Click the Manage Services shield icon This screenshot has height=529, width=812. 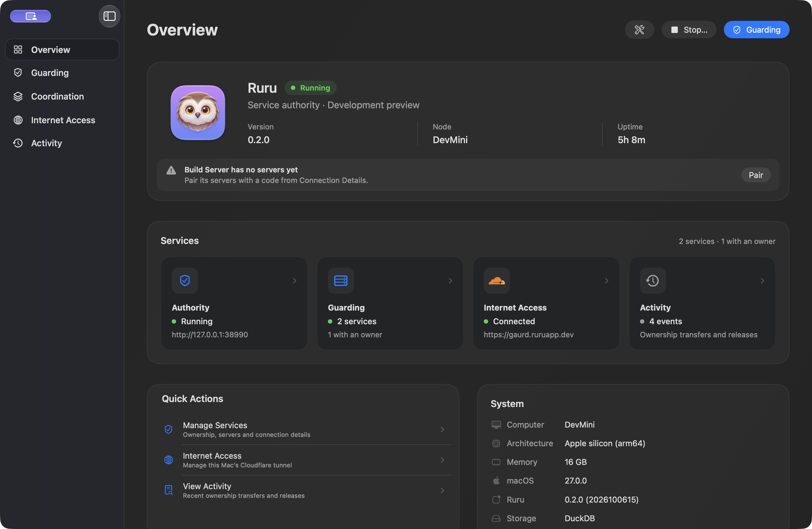click(x=169, y=429)
